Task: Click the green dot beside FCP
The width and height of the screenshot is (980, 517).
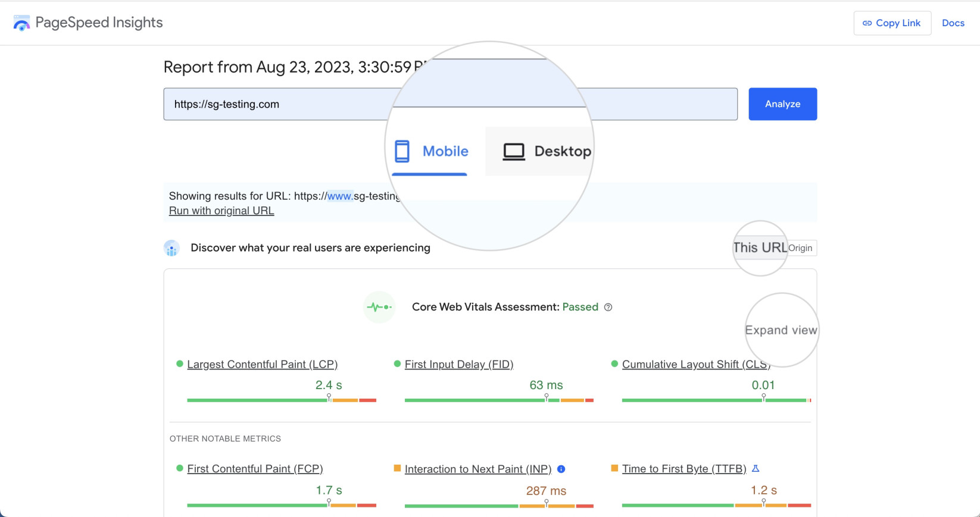Action: (x=179, y=468)
